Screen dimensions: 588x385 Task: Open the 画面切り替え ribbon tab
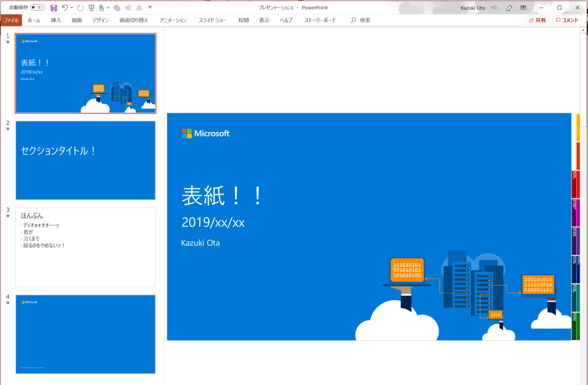(x=134, y=20)
